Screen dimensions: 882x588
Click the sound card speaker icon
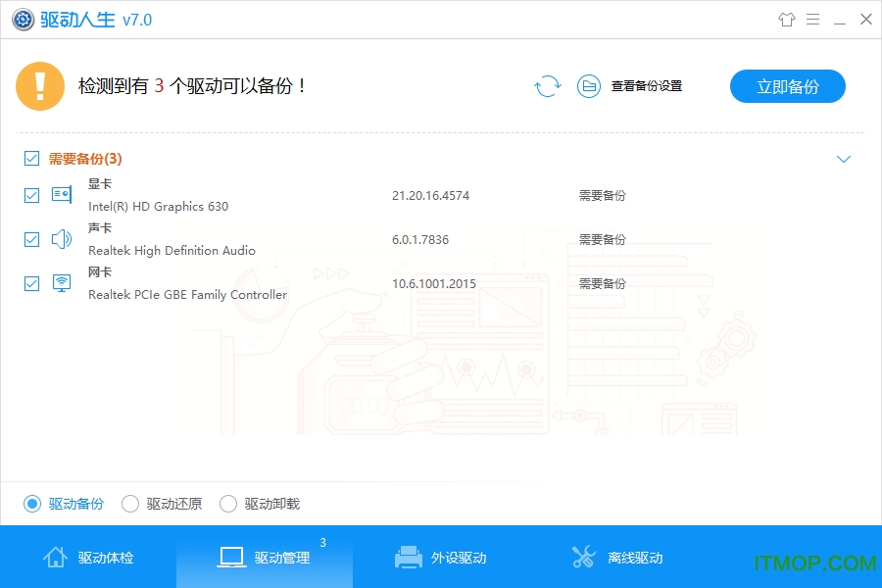point(62,239)
